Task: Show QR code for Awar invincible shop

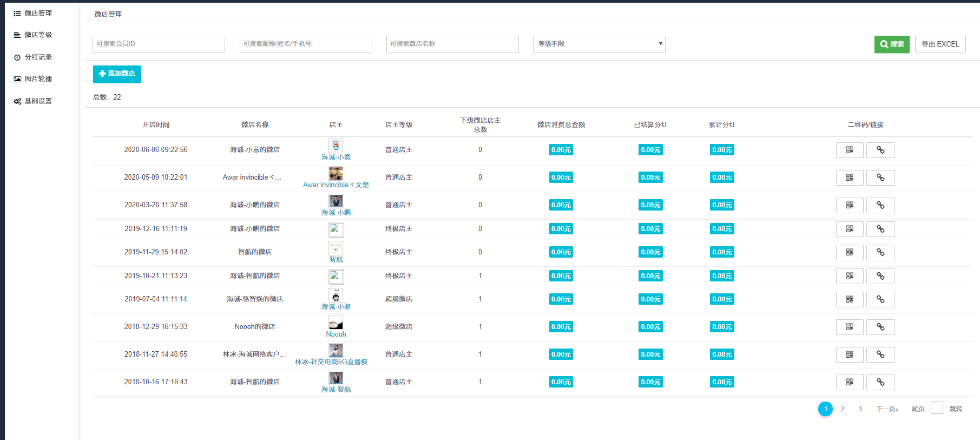Action: (x=850, y=178)
